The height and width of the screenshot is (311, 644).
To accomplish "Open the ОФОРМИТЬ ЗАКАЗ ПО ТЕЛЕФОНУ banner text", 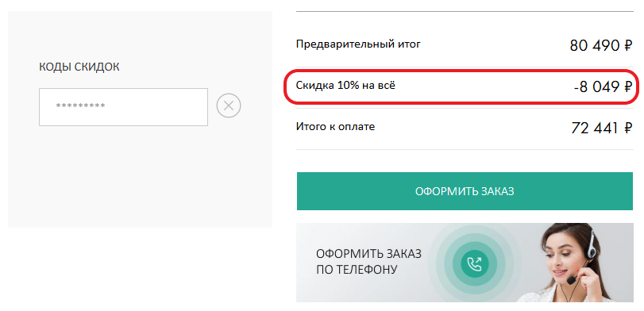I will 368,261.
